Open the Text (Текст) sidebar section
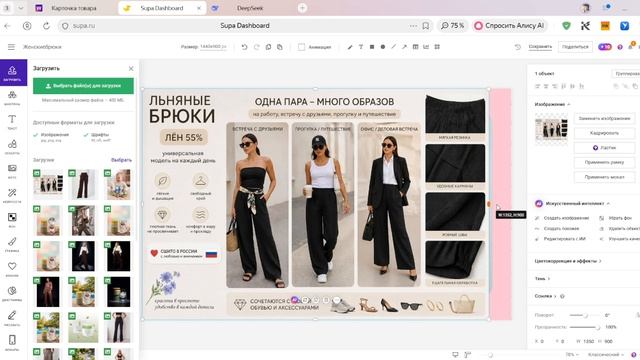The width and height of the screenshot is (640, 360). [12, 122]
